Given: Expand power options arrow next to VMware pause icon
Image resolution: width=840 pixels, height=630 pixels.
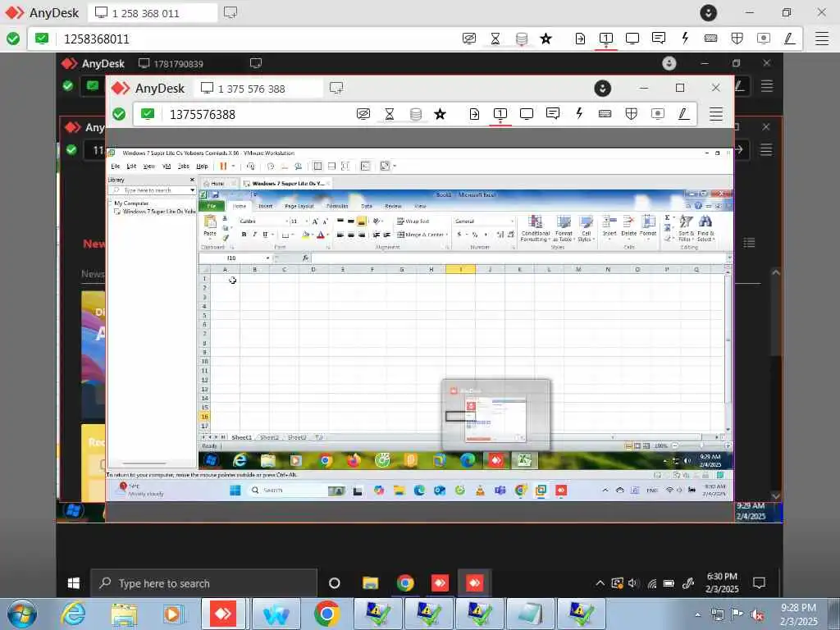Looking at the screenshot, I should pos(233,166).
